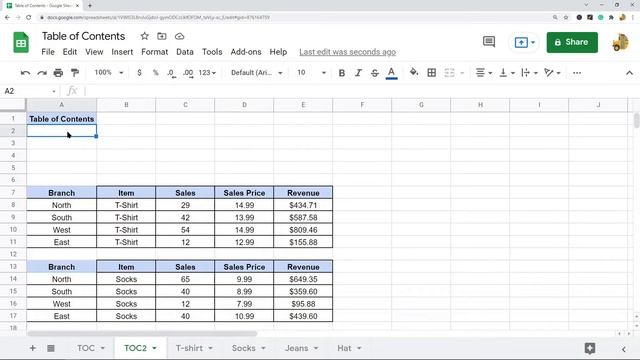Open the vertical align dropdown

507,73
